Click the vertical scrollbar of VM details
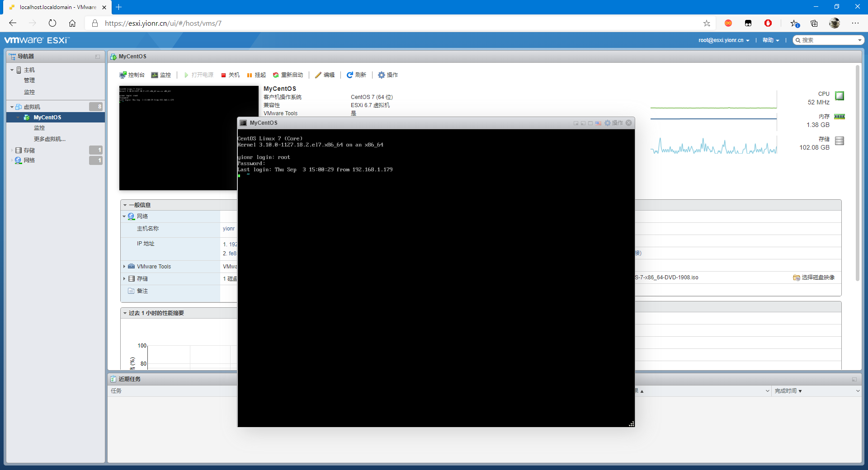 click(x=857, y=173)
